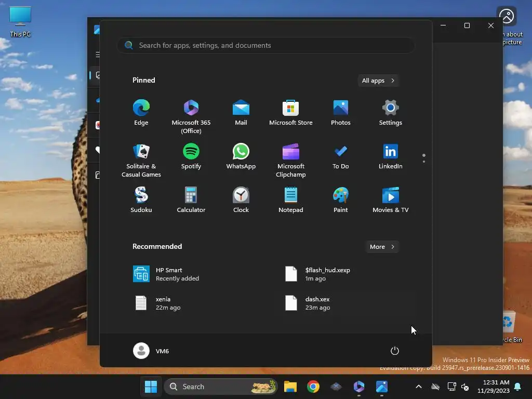Show hidden system tray icons
Screen dimensions: 532x399
coord(419,387)
